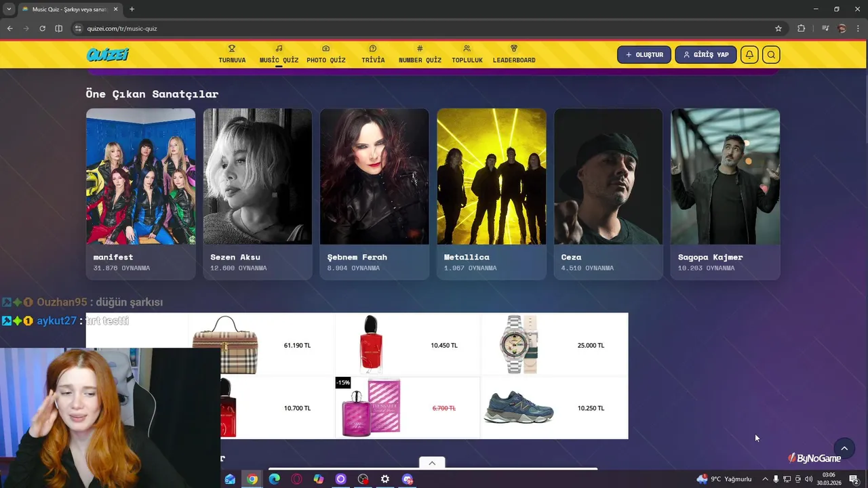The width and height of the screenshot is (868, 488).
Task: Open the Metallica artist card
Action: click(492, 194)
